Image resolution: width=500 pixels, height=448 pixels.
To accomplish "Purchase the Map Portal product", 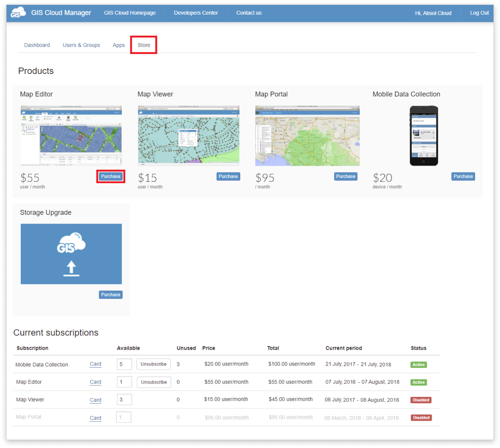I will tap(346, 176).
